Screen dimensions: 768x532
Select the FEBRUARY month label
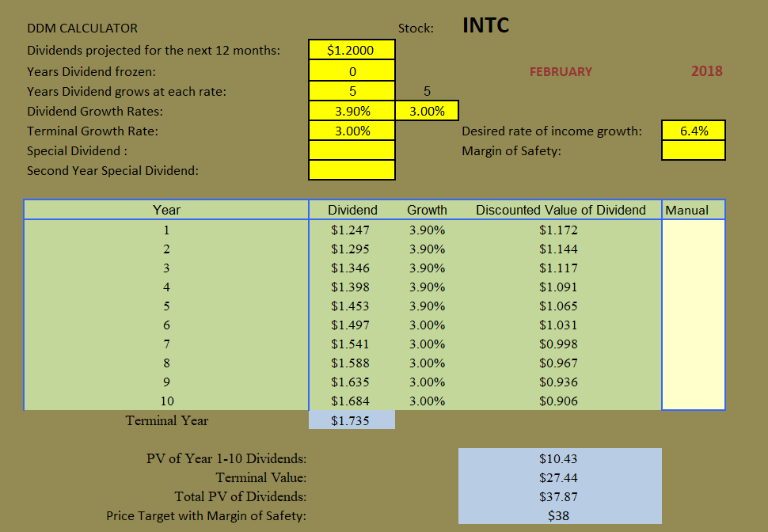[561, 71]
